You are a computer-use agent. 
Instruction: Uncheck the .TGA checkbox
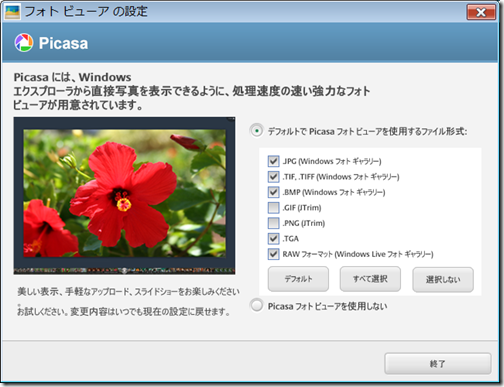pos(273,238)
